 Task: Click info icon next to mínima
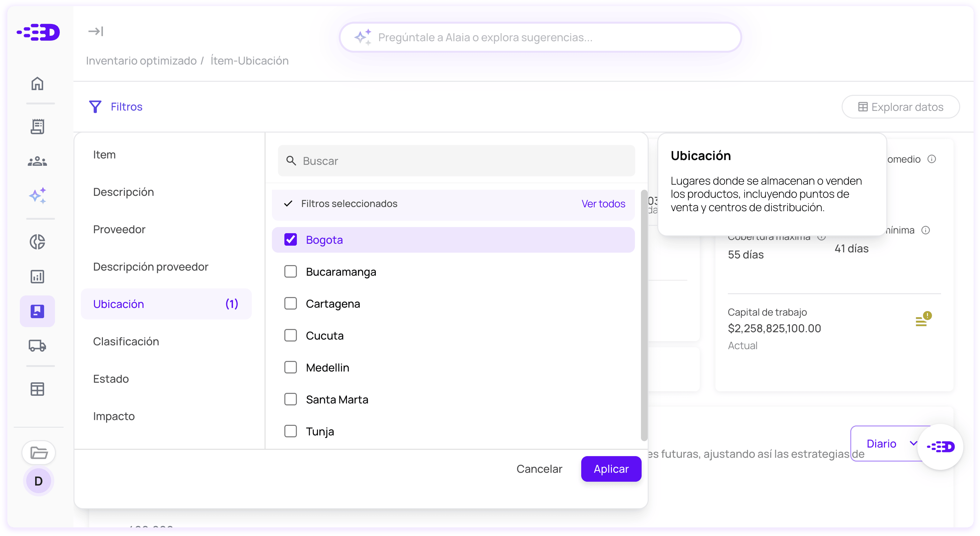(926, 230)
